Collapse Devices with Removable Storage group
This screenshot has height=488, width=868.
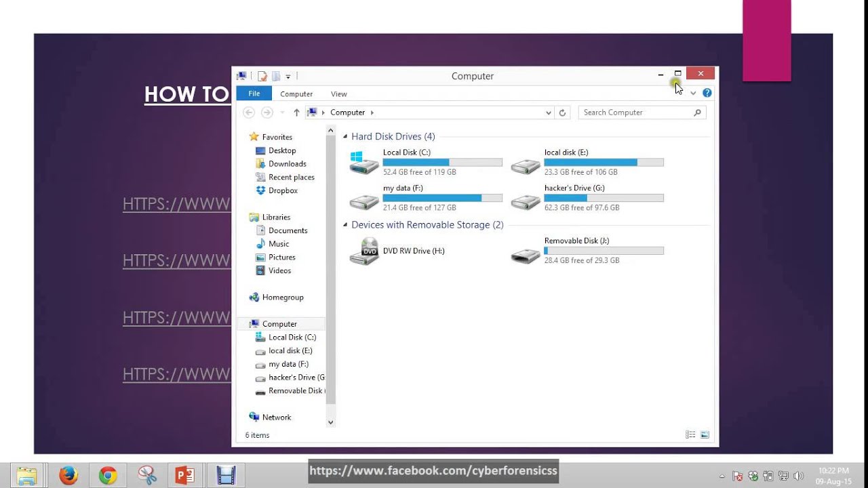click(x=345, y=225)
